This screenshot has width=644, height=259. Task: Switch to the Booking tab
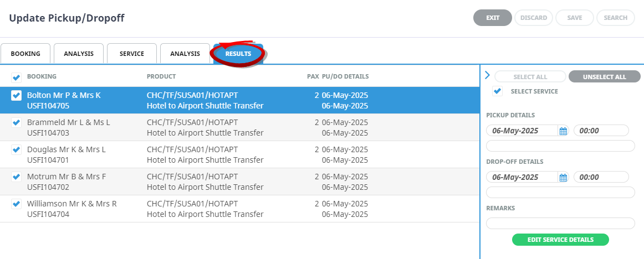25,54
